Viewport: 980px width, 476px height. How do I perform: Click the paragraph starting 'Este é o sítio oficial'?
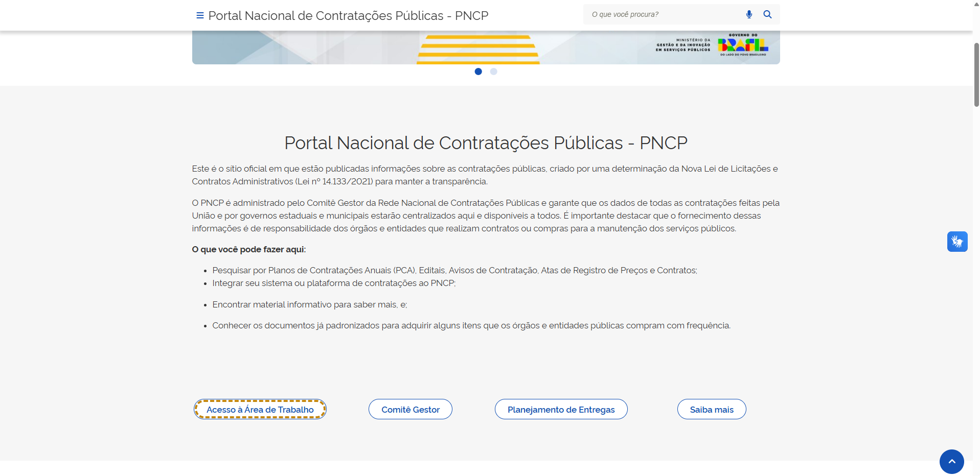[486, 175]
